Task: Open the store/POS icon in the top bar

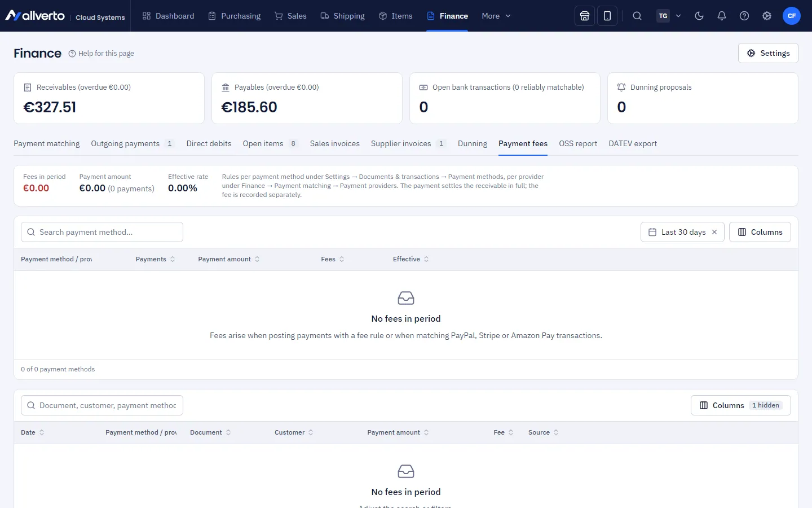Action: 585,16
